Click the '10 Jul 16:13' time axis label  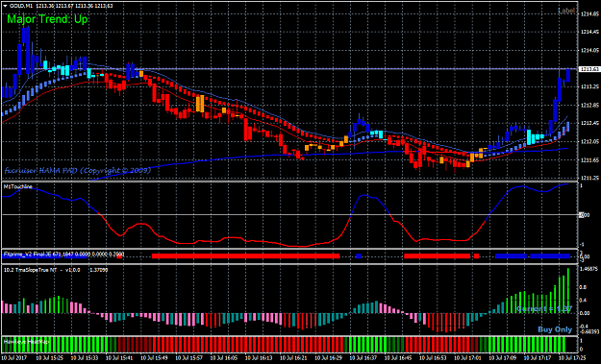click(259, 358)
